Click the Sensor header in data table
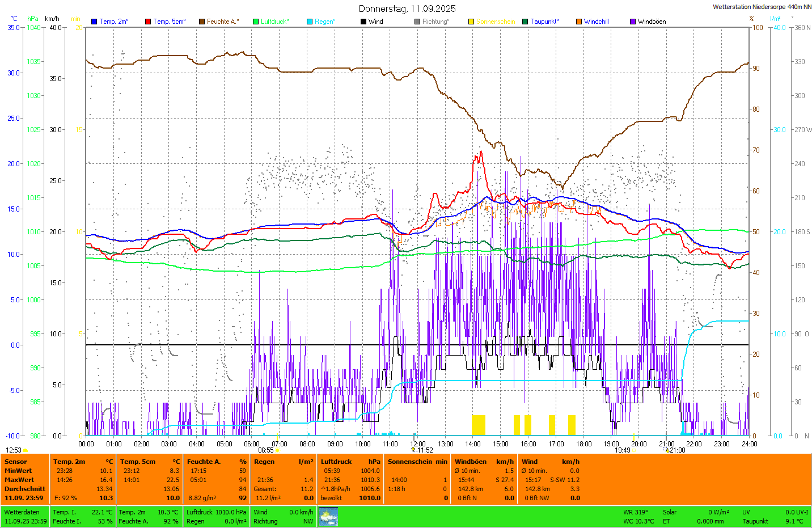Image resolution: width=812 pixels, height=528 pixels. coord(16,462)
